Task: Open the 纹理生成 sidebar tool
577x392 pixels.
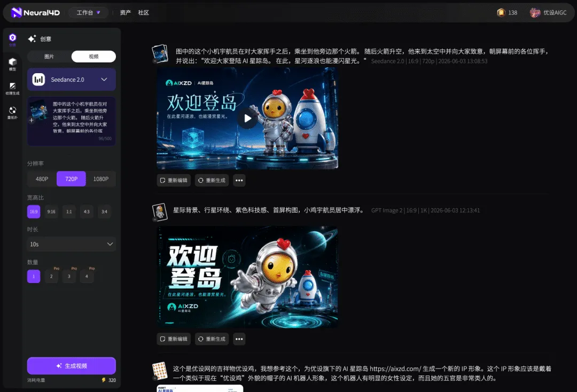Action: click(x=12, y=89)
